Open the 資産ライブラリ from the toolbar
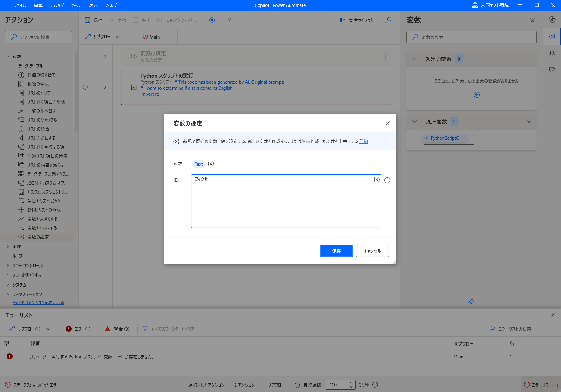561x392 pixels. point(356,20)
